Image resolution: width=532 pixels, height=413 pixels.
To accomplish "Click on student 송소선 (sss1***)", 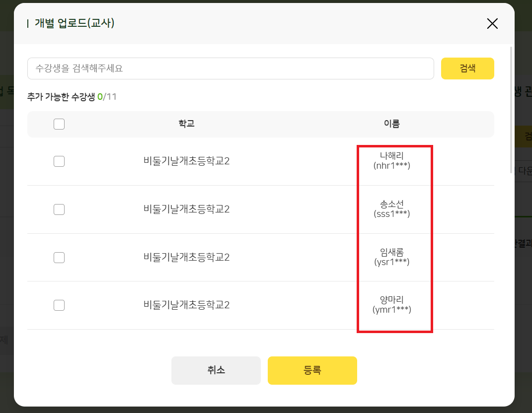I will pyautogui.click(x=391, y=209).
